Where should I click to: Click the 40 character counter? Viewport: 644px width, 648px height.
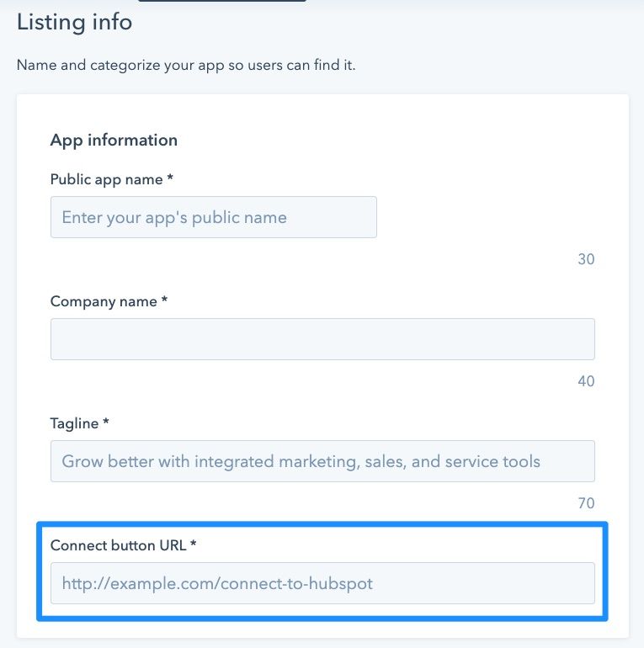tap(586, 381)
